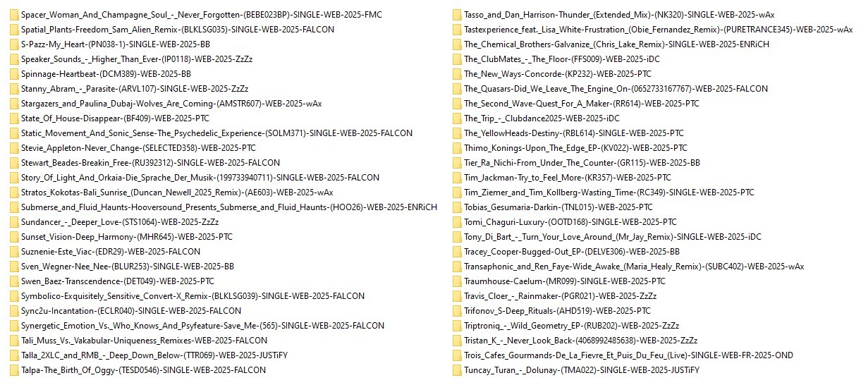
Task: Select Tier_Ra_Nichi-From_Under_The_Counter folder name
Action: (582, 162)
